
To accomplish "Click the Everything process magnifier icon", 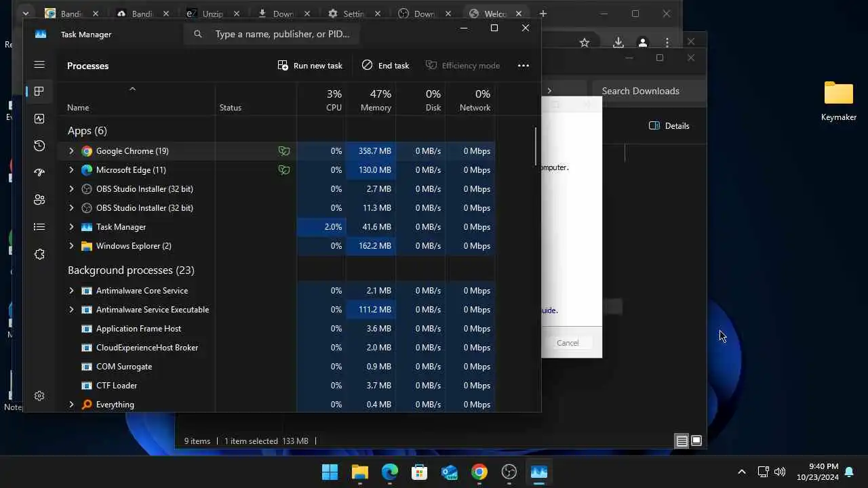I will pos(87,405).
